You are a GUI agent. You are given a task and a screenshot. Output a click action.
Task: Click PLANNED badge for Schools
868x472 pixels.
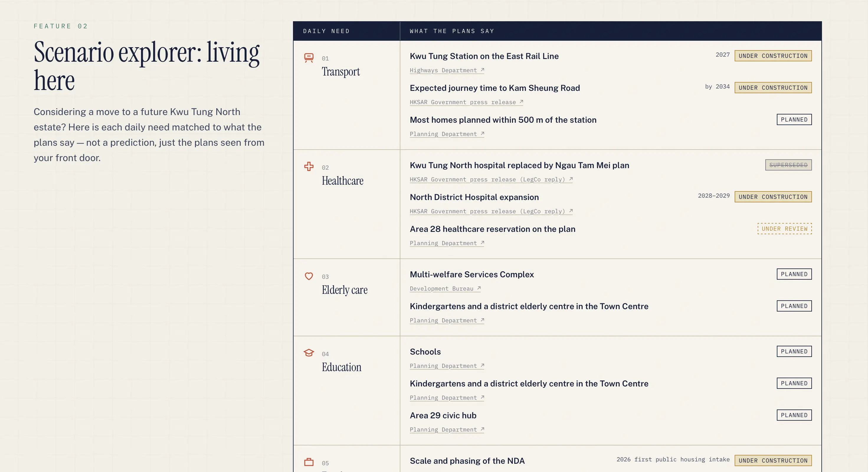794,351
